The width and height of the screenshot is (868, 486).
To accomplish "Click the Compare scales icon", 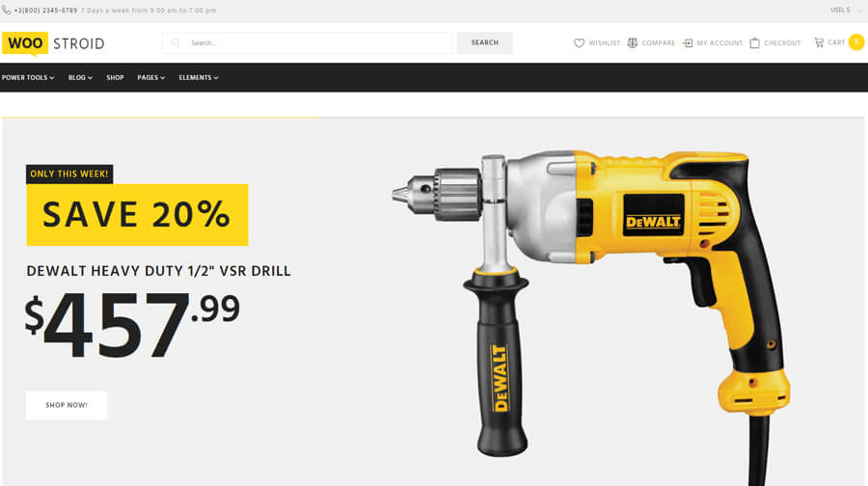I will 632,42.
